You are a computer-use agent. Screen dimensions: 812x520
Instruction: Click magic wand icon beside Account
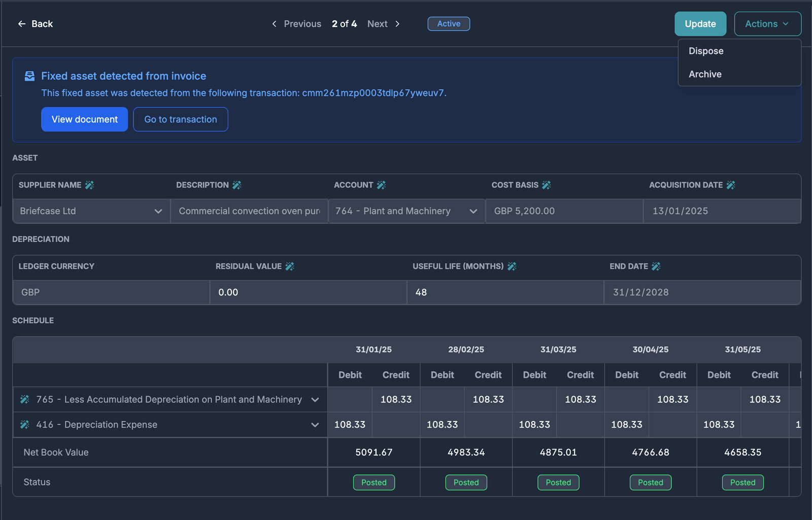pyautogui.click(x=381, y=185)
